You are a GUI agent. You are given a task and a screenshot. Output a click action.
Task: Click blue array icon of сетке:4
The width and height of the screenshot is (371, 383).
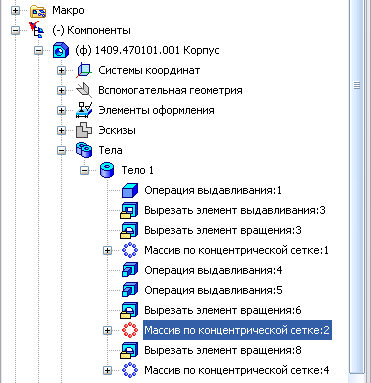[130, 370]
